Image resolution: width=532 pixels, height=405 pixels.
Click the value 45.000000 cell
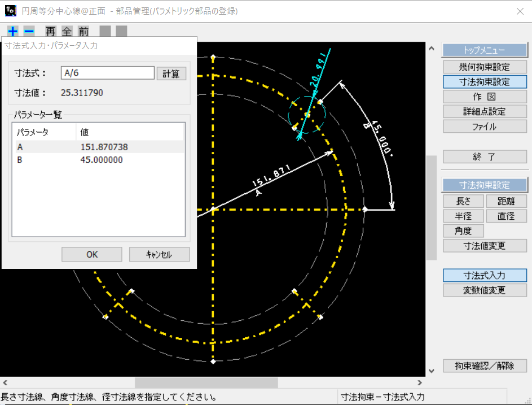pos(102,160)
